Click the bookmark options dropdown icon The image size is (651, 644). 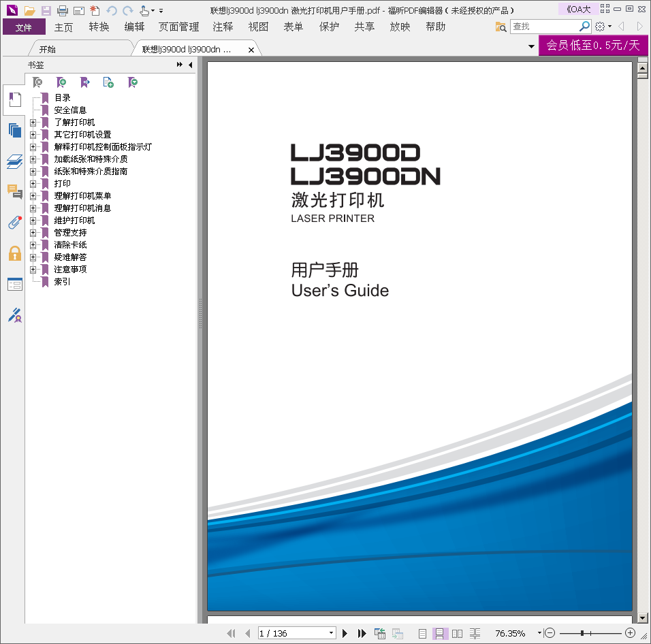tap(133, 82)
